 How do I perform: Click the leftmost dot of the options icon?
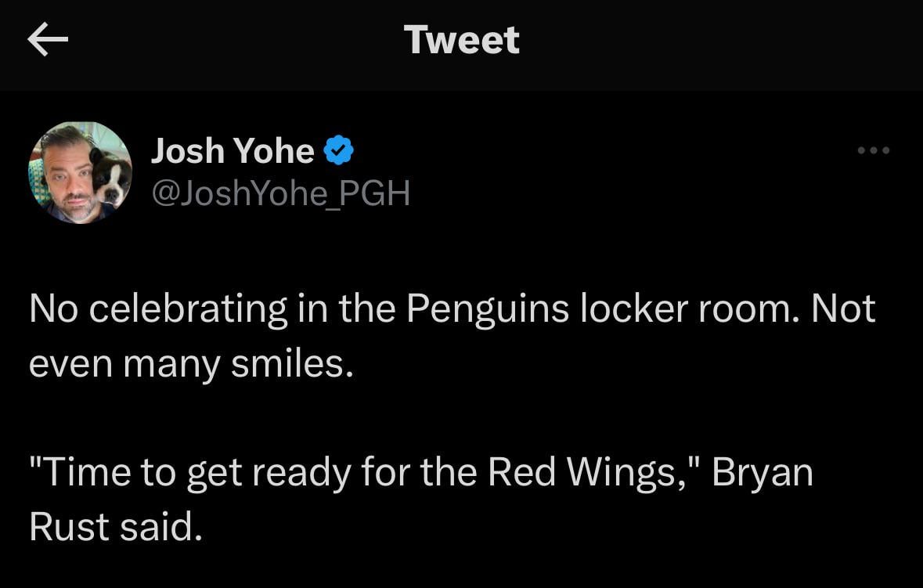[x=860, y=150]
